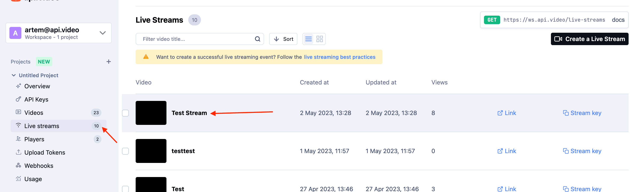Open the Usage page
The width and height of the screenshot is (644, 192).
[x=33, y=179]
